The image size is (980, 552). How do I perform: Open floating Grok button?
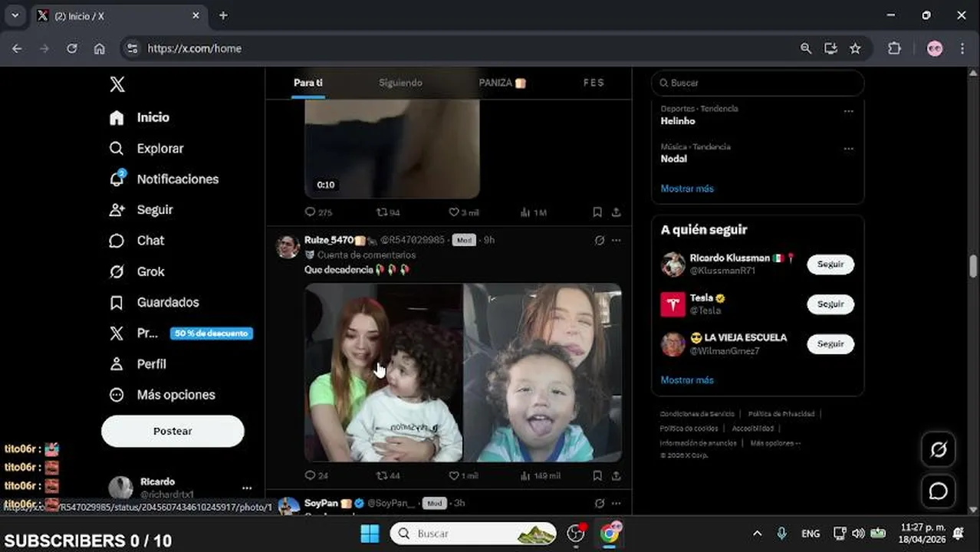pyautogui.click(x=939, y=450)
